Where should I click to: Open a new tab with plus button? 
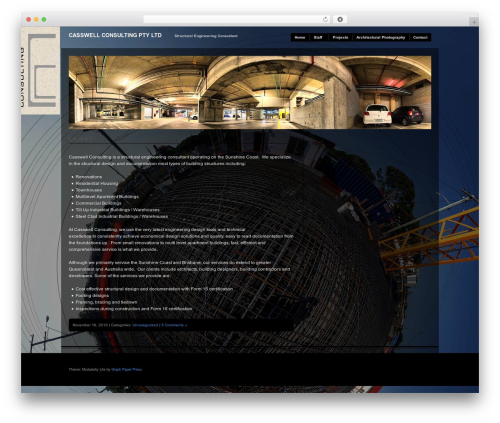tap(474, 22)
